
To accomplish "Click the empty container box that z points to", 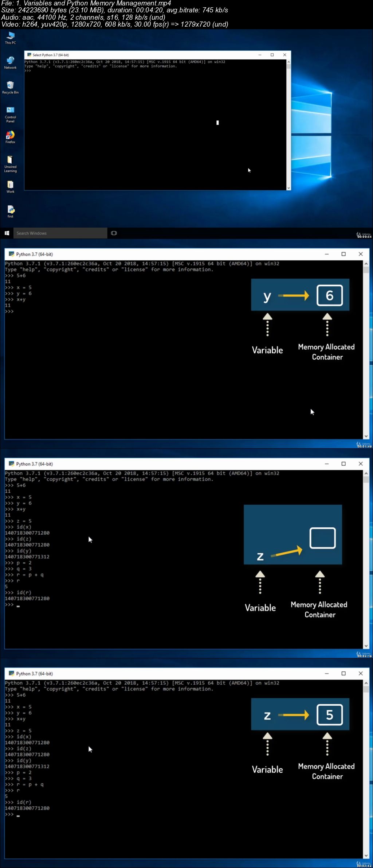I will [x=322, y=538].
